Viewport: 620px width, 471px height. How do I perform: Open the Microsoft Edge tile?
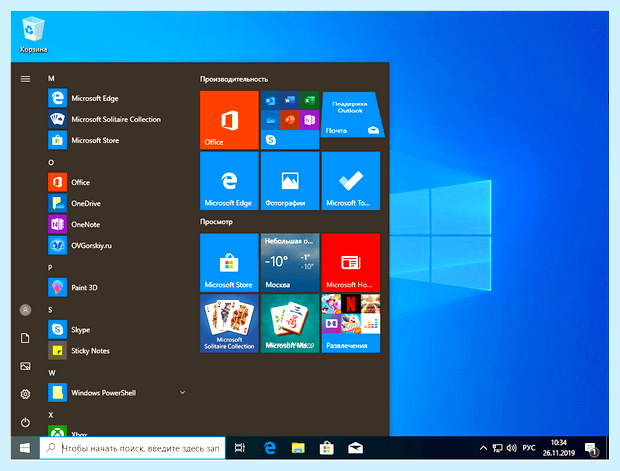229,181
